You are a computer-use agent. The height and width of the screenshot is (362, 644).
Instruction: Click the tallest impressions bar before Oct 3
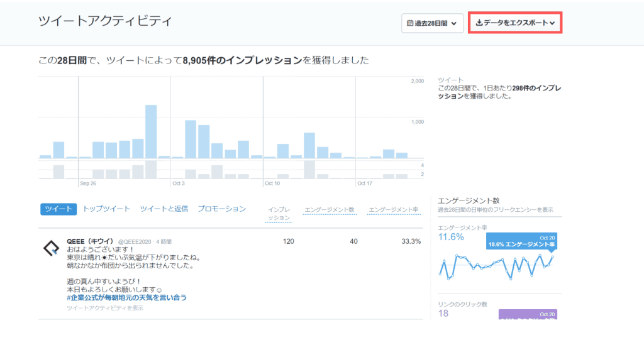coord(151,131)
